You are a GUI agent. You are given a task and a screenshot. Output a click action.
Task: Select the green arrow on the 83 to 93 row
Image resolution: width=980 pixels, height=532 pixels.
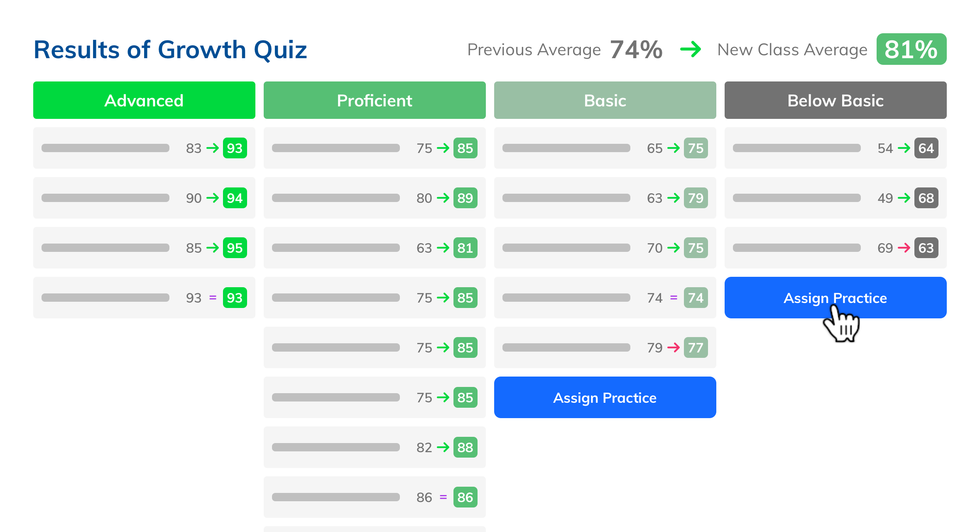coord(213,148)
